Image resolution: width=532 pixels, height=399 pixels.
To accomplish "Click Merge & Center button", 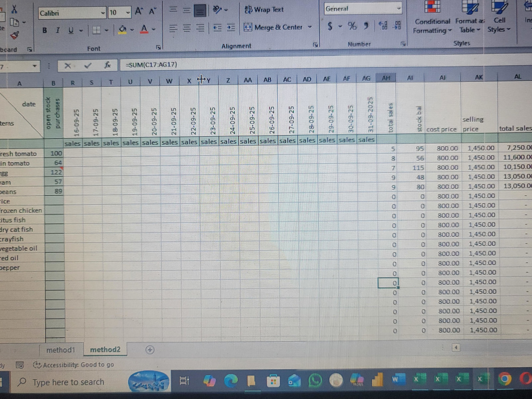I will tap(273, 27).
